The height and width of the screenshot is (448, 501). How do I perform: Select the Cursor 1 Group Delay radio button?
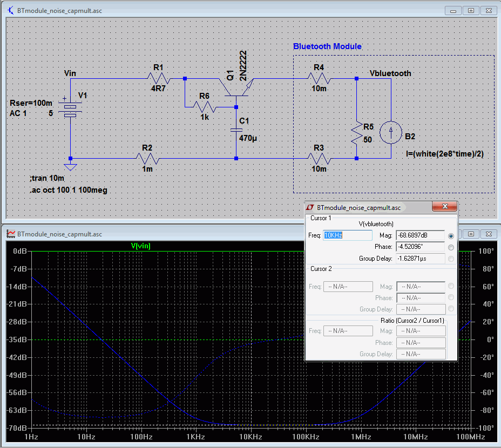(451, 259)
